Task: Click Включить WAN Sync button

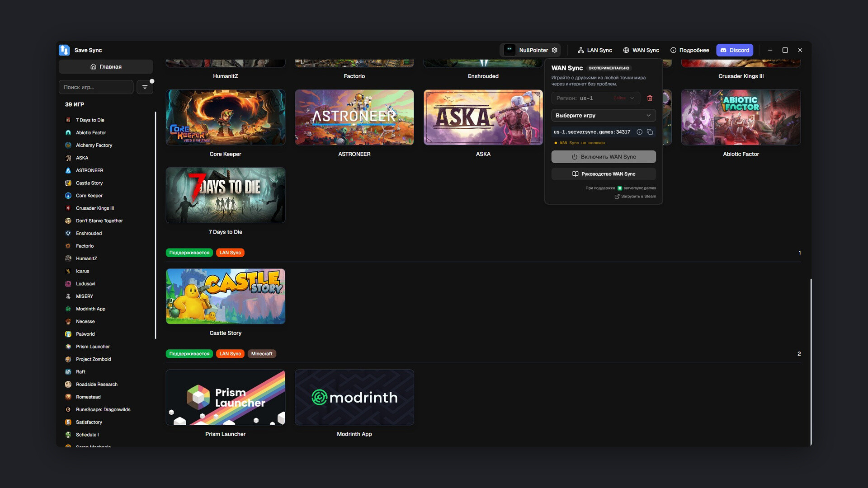Action: [604, 157]
